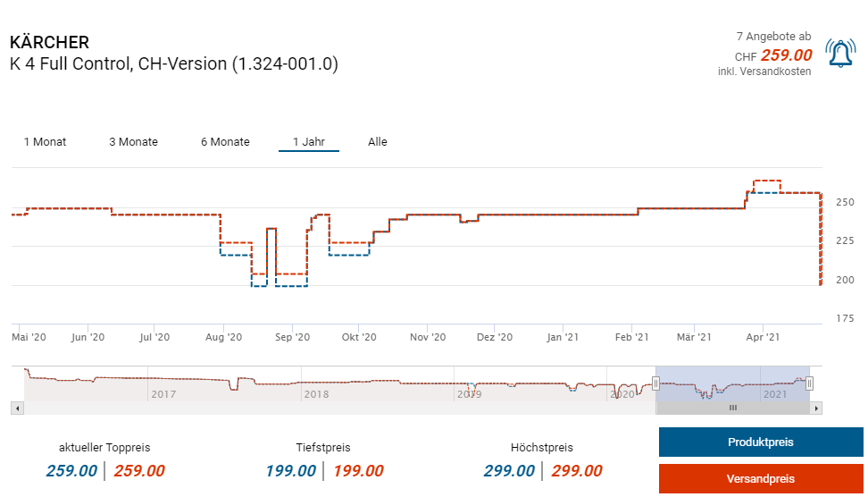The image size is (868, 497).
Task: Click the KÄRCHER brand heading
Action: tap(49, 42)
